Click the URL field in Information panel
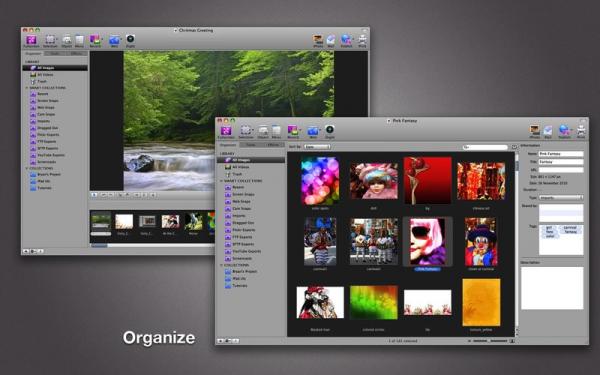The width and height of the screenshot is (600, 375). [561, 170]
